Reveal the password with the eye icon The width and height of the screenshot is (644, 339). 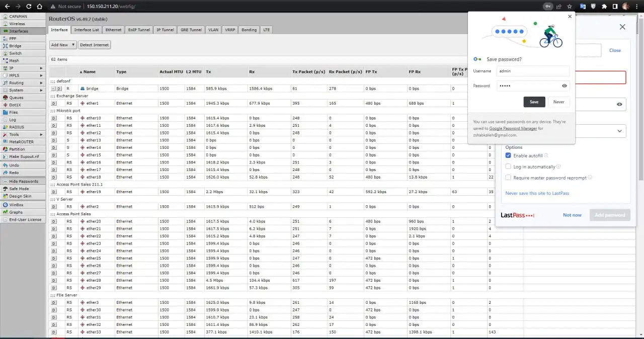coord(564,86)
